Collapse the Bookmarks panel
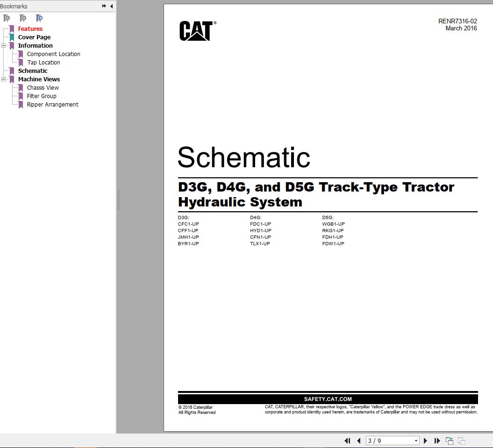This screenshot has width=493, height=448. (111, 6)
